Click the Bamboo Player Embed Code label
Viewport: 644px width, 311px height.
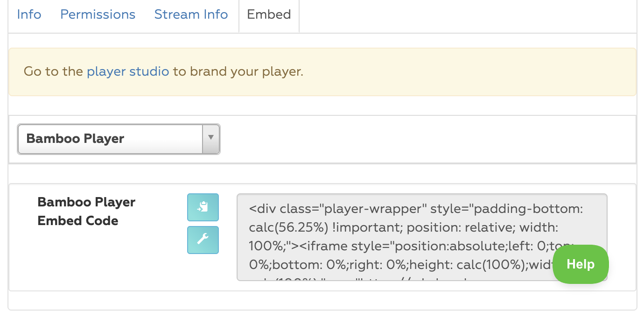tap(86, 211)
